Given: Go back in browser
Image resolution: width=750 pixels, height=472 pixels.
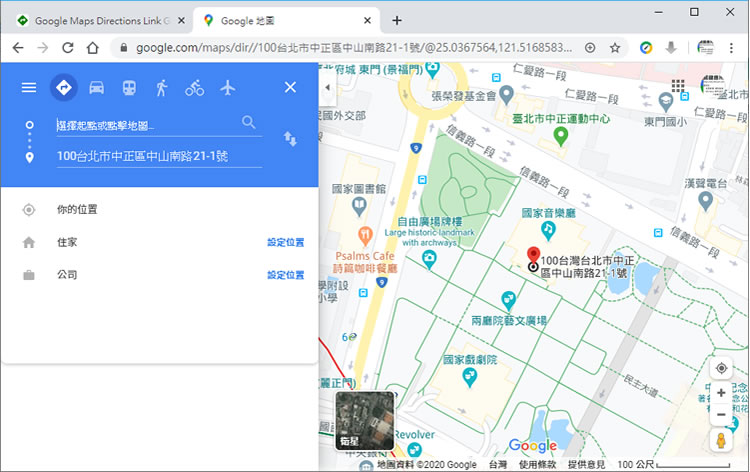Looking at the screenshot, I should (x=18, y=48).
